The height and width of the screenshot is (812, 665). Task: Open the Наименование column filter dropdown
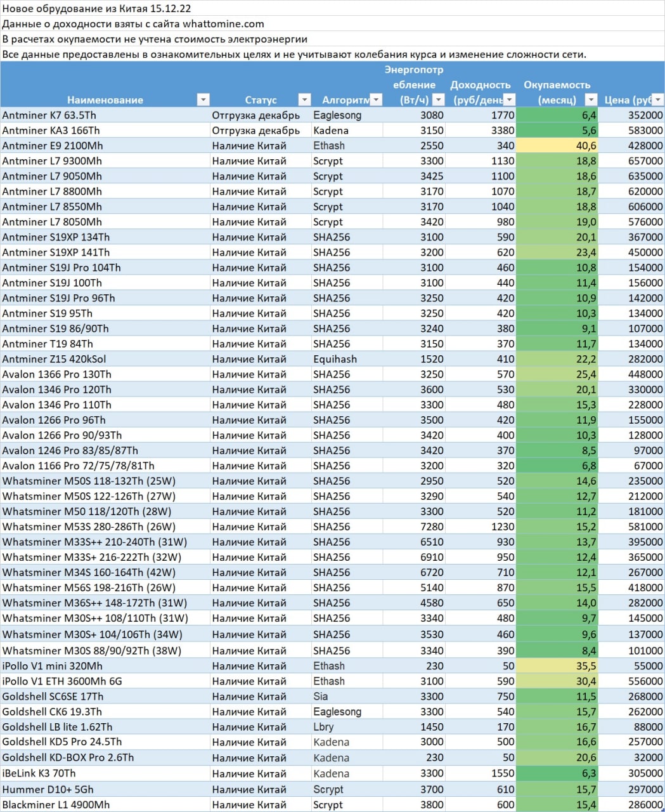[x=203, y=100]
